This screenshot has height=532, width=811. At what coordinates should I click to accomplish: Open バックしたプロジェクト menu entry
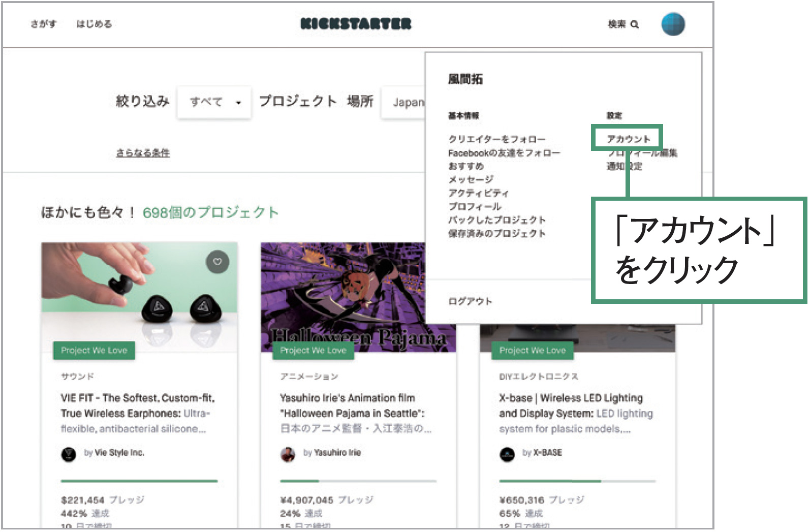click(x=497, y=220)
